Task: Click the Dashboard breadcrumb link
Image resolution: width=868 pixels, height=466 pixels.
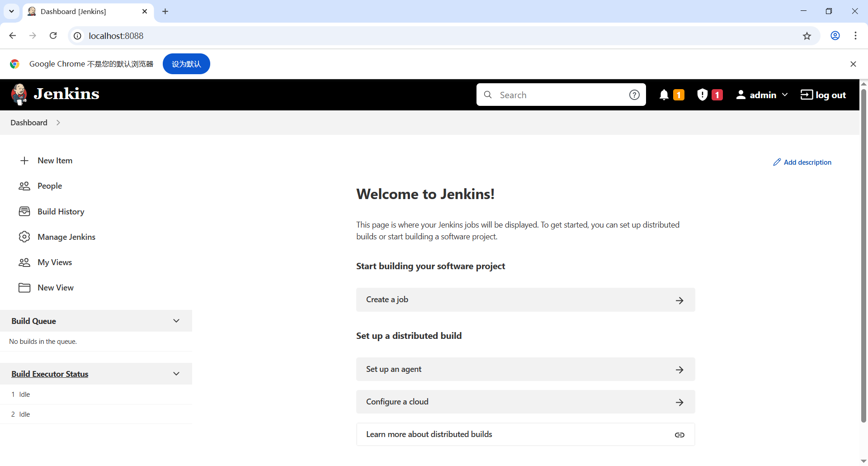Action: pyautogui.click(x=29, y=123)
